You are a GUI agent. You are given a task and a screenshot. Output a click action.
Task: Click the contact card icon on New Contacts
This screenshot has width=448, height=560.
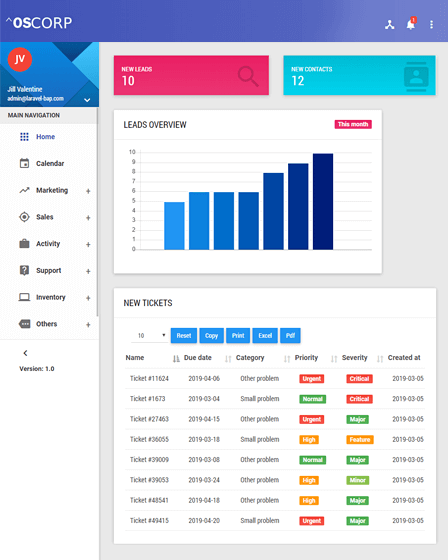click(416, 76)
